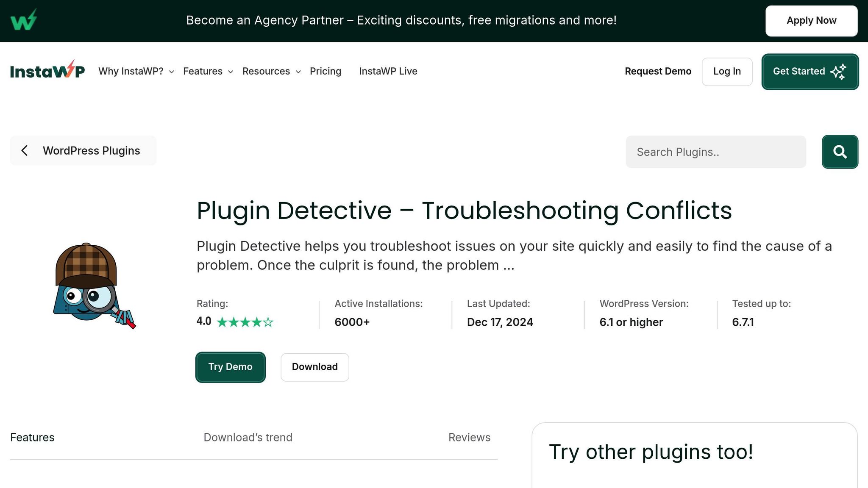Viewport: 868px width, 488px height.
Task: Click the 6000+ active installations value
Action: [352, 322]
